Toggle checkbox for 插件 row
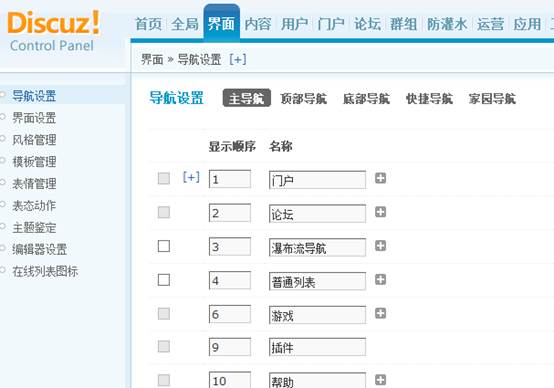This screenshot has width=554, height=388. click(x=164, y=347)
